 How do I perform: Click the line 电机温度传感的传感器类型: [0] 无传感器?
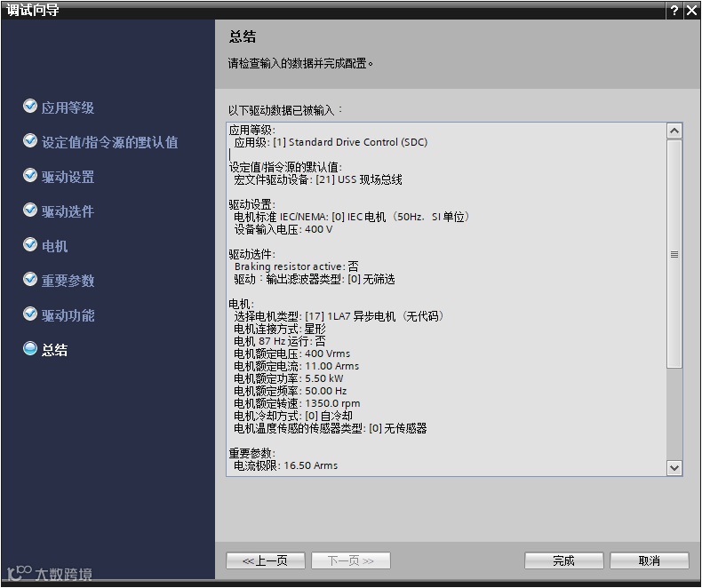tap(331, 429)
